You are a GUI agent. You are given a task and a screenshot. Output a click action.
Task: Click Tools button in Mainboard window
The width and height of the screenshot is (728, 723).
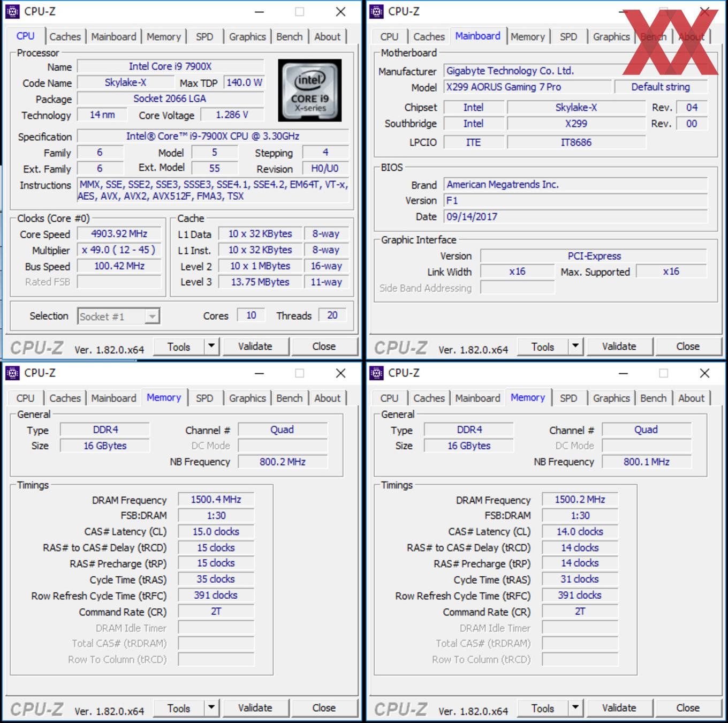point(543,347)
